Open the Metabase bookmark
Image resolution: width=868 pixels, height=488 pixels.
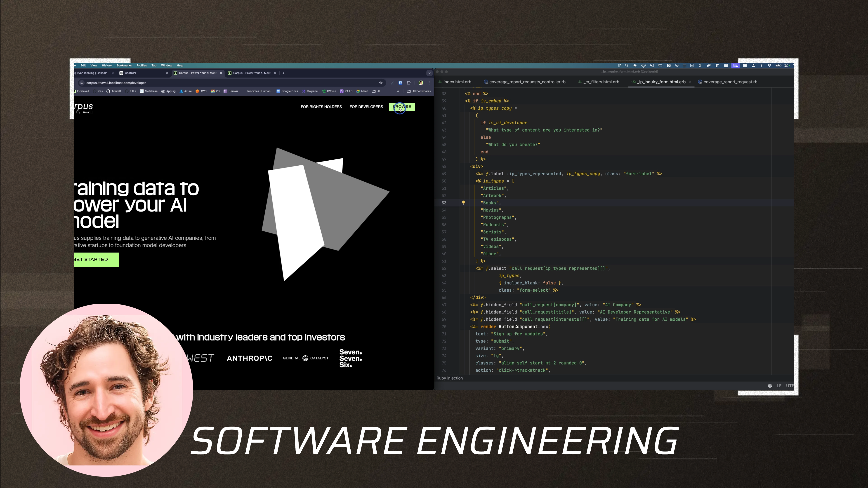point(149,91)
